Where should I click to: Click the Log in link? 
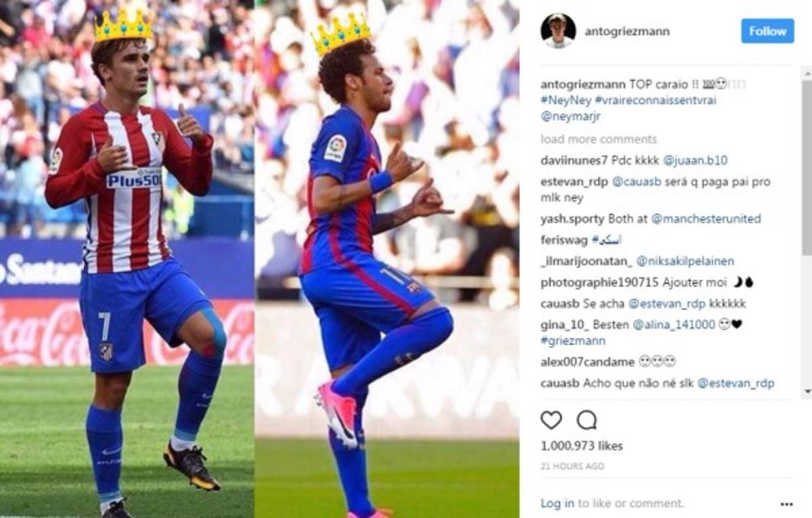click(x=558, y=503)
